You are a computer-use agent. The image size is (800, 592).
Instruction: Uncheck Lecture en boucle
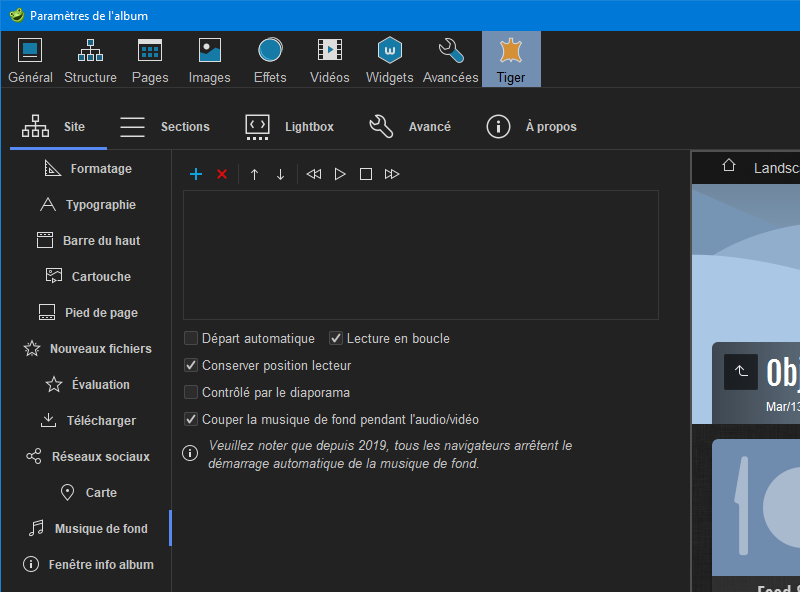point(336,339)
